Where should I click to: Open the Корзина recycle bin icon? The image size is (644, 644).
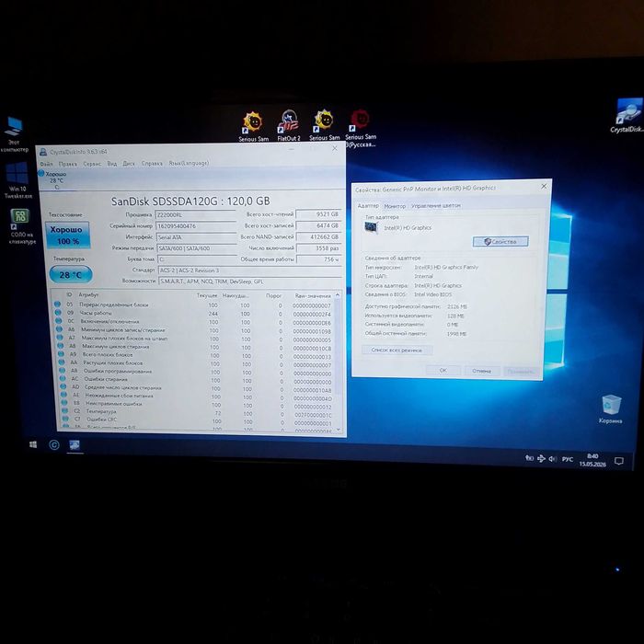611,408
